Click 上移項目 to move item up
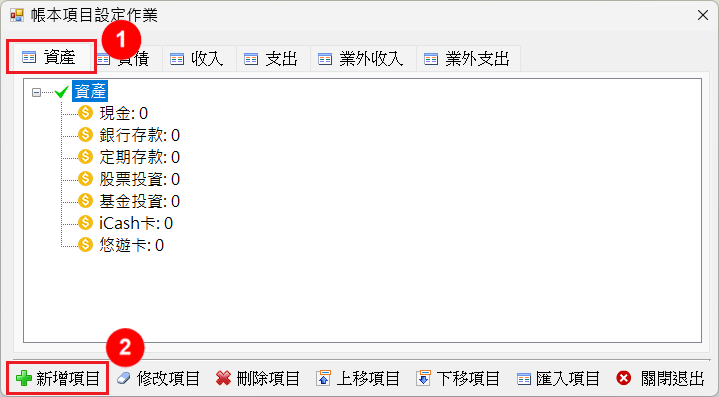719x397 pixels. [358, 378]
